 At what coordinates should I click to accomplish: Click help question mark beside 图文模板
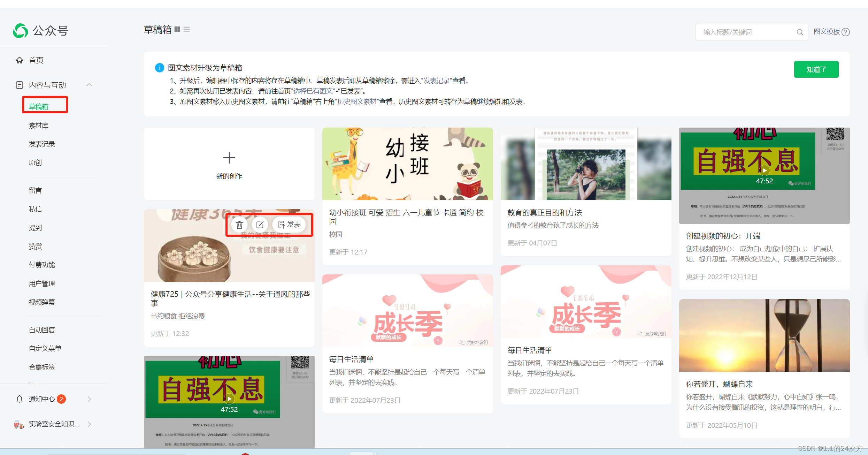point(846,32)
